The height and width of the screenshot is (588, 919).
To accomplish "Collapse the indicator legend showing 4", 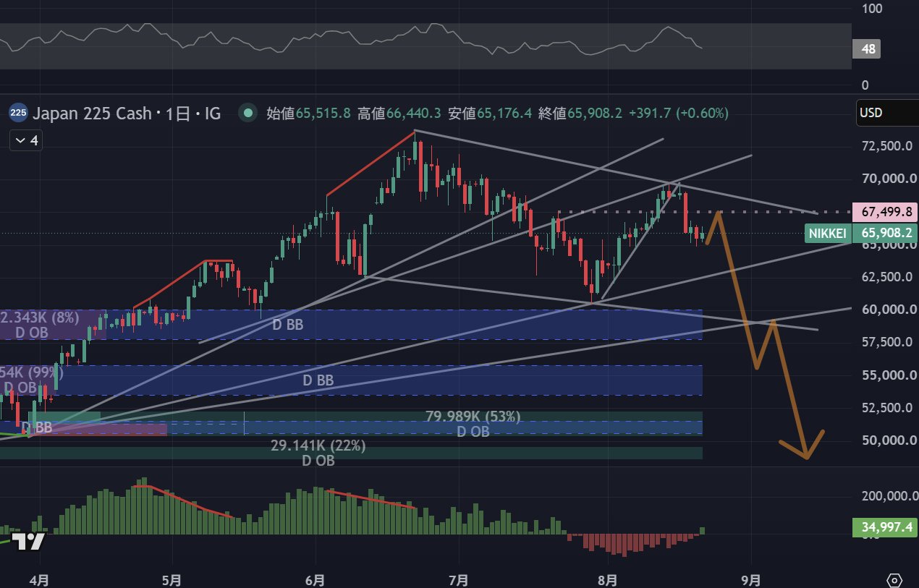I will [26, 140].
